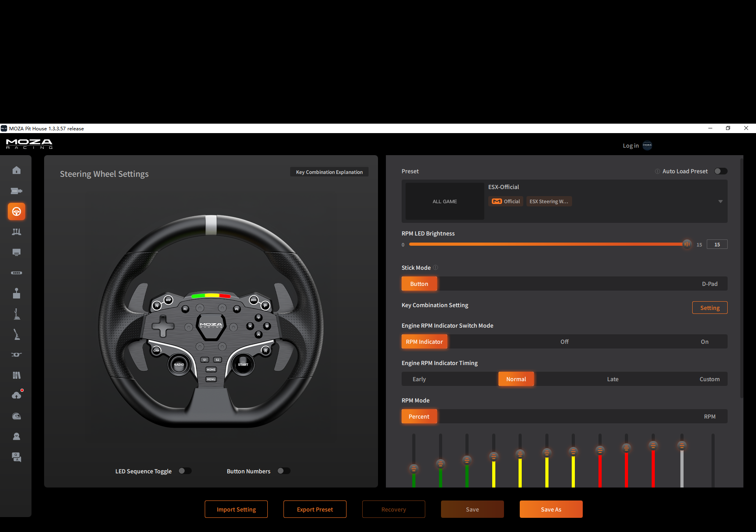Viewport: 756px width, 532px height.
Task: Open the dashboard display settings icon
Action: [x=16, y=252]
